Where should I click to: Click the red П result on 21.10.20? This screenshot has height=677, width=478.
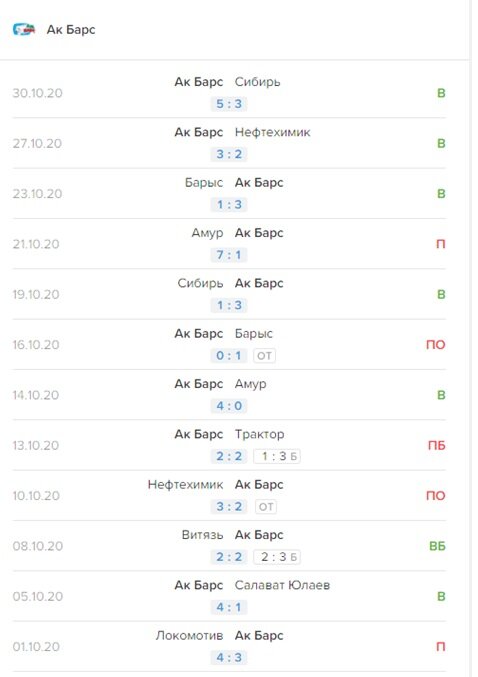pyautogui.click(x=440, y=244)
